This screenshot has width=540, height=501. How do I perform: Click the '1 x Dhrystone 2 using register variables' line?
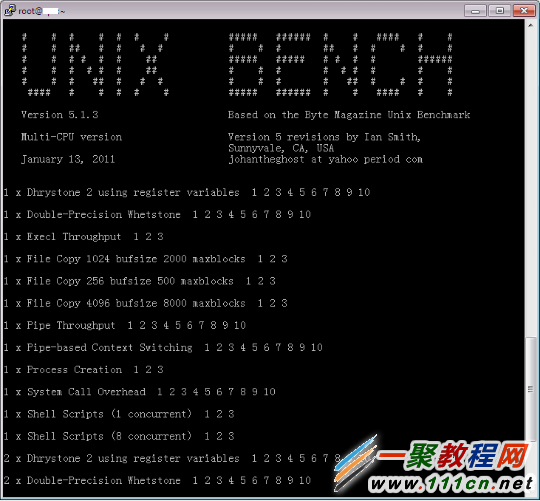pos(187,192)
